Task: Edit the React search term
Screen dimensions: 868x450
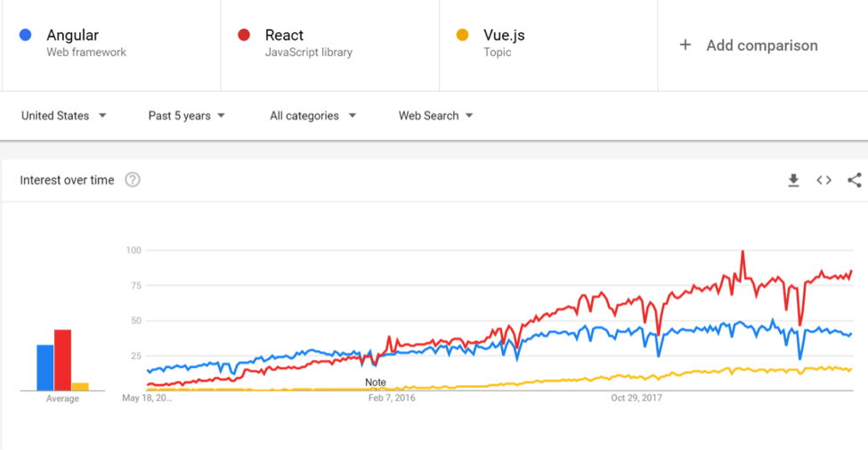Action: 284,36
